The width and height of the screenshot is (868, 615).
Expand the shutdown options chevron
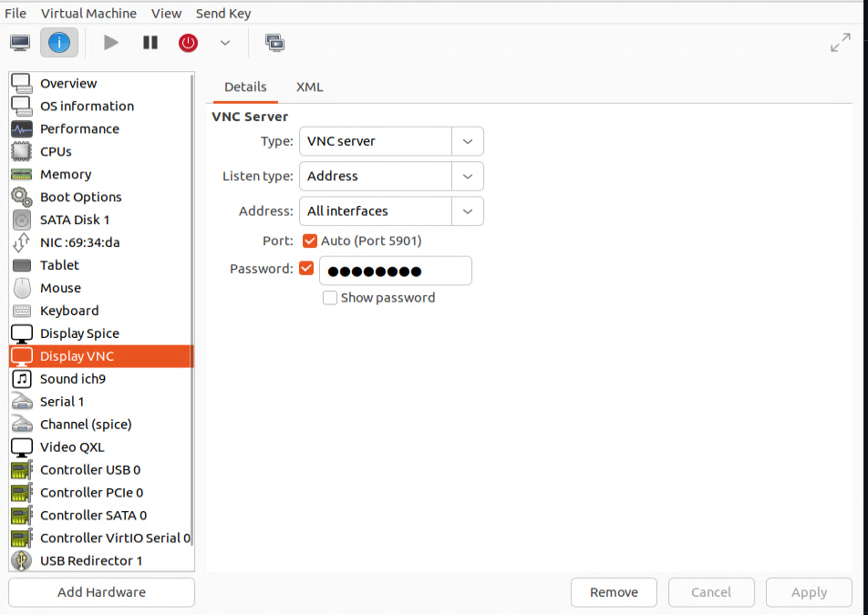[x=224, y=42]
